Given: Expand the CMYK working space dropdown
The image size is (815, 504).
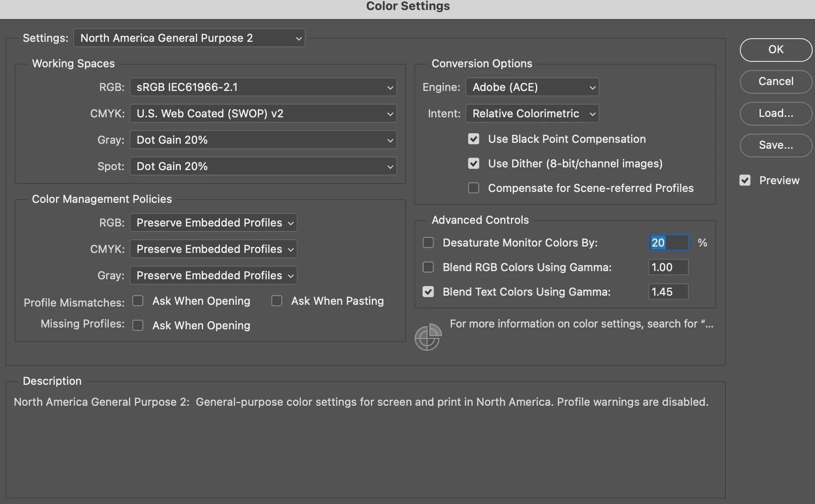Looking at the screenshot, I should coord(263,114).
